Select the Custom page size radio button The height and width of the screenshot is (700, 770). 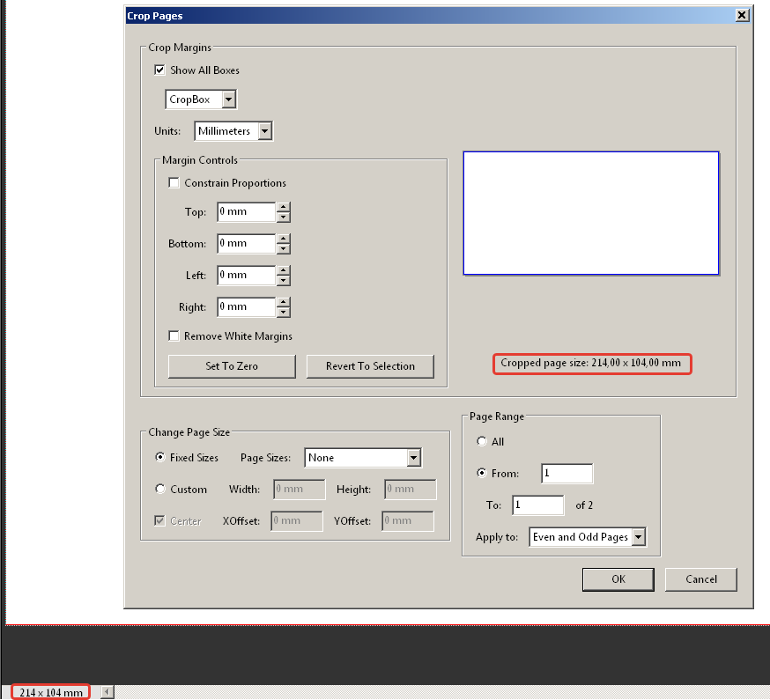[x=160, y=489]
